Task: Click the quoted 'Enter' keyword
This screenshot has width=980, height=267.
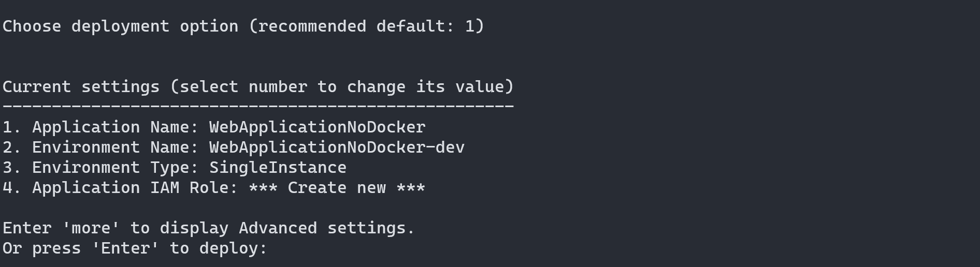Action: click(125, 248)
